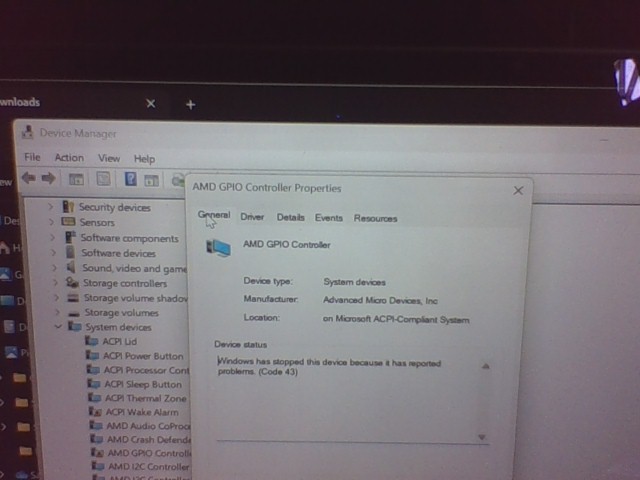Screen dimensions: 640x480
Task: Click the Back arrow in Device Manager toolbar
Action: (x=29, y=178)
